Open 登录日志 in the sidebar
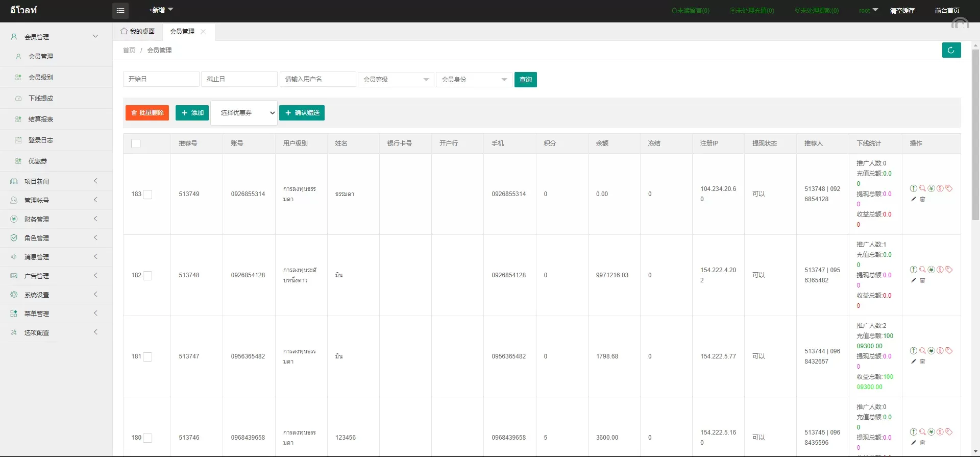 coord(41,140)
